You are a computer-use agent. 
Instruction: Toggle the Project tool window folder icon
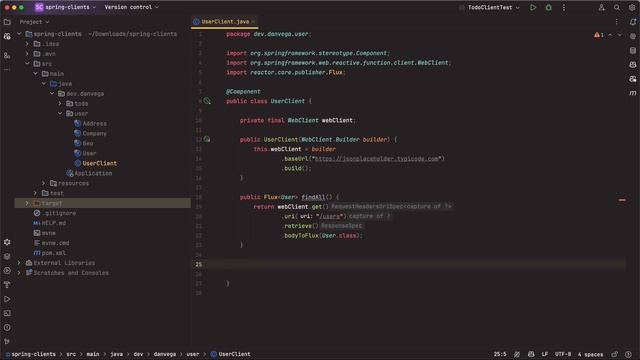(x=7, y=22)
